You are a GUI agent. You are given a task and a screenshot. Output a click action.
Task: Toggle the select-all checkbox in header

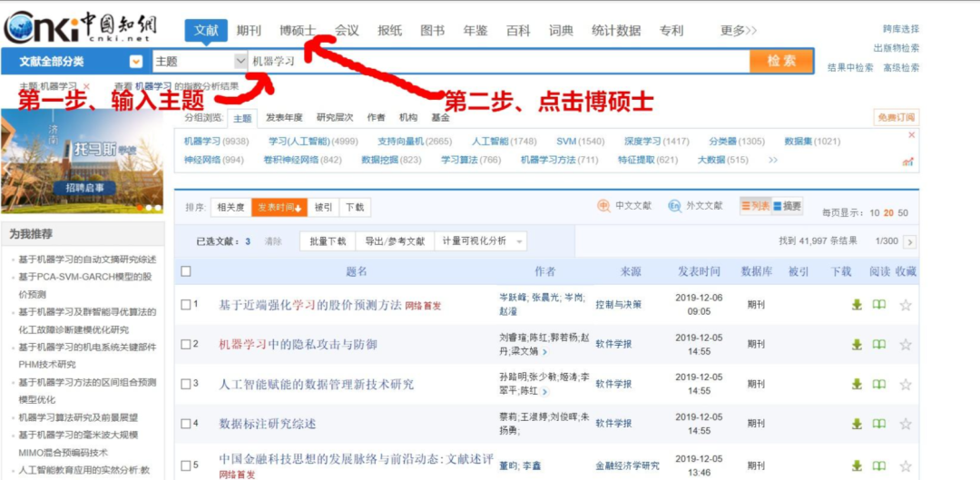(x=186, y=271)
